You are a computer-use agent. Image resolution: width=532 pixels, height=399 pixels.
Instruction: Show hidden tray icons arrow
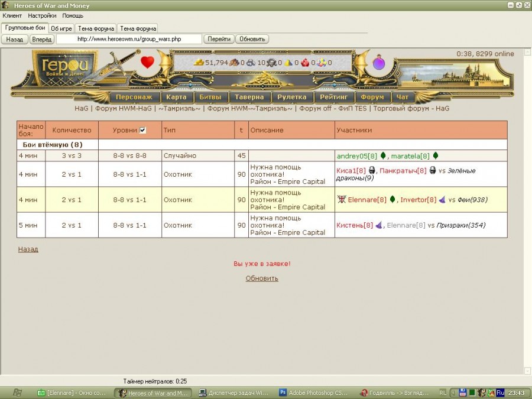pyautogui.click(x=453, y=392)
